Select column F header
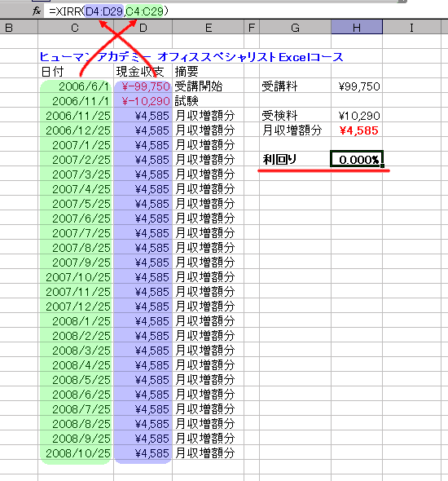This screenshot has height=481, width=448. [252, 28]
